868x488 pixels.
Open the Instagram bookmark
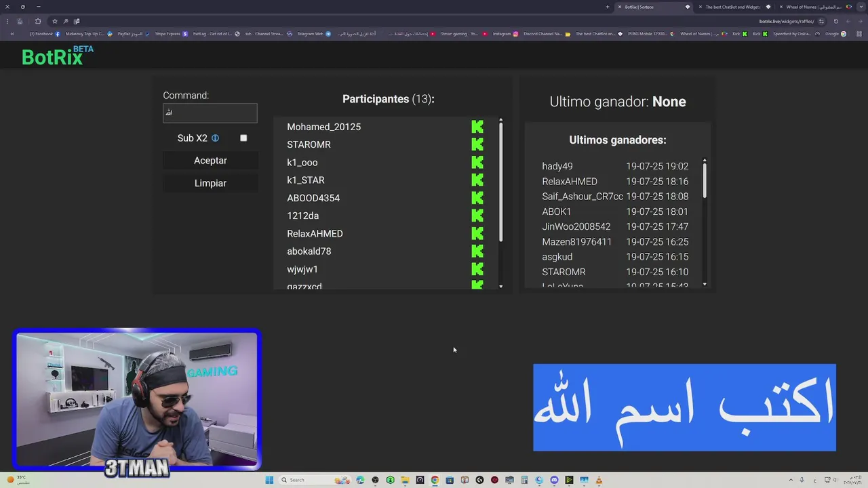tap(505, 34)
